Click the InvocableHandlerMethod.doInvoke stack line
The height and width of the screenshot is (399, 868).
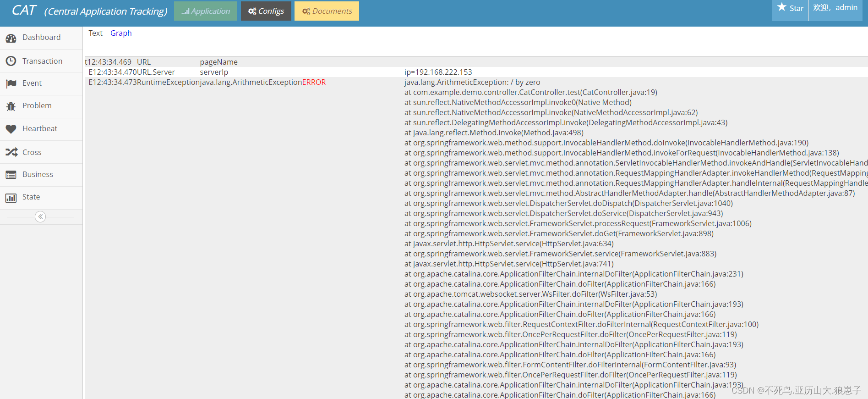(606, 143)
